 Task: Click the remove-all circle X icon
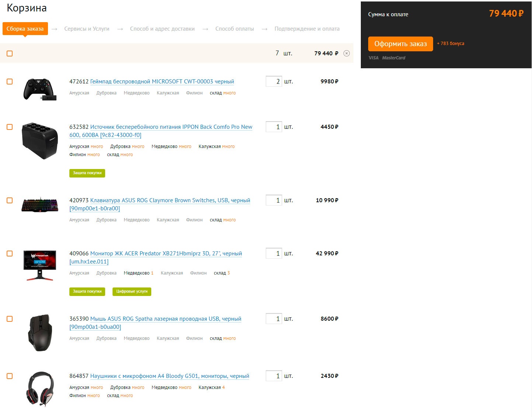pyautogui.click(x=346, y=54)
